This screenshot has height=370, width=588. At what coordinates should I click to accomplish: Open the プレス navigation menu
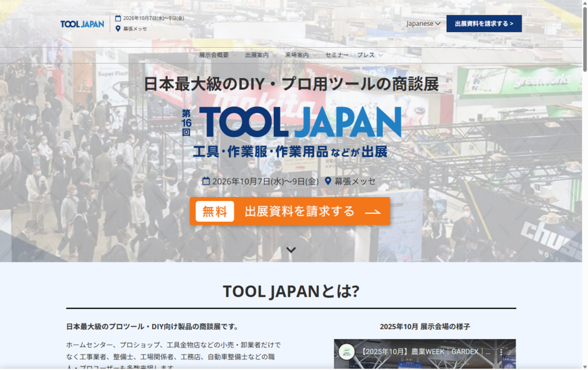point(370,55)
